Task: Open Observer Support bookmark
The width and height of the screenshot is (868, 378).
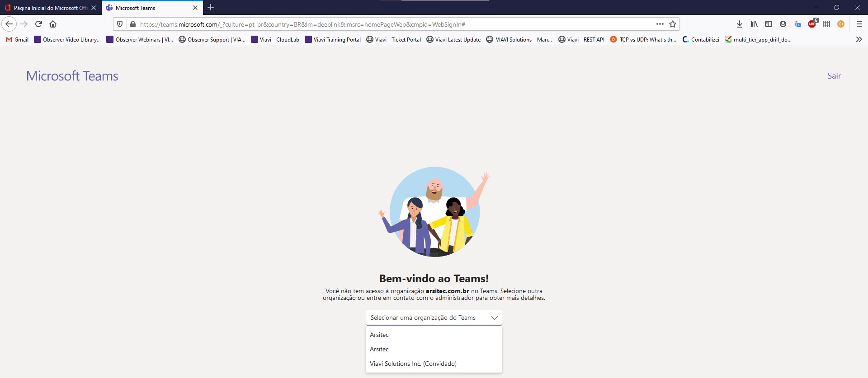Action: 212,39
